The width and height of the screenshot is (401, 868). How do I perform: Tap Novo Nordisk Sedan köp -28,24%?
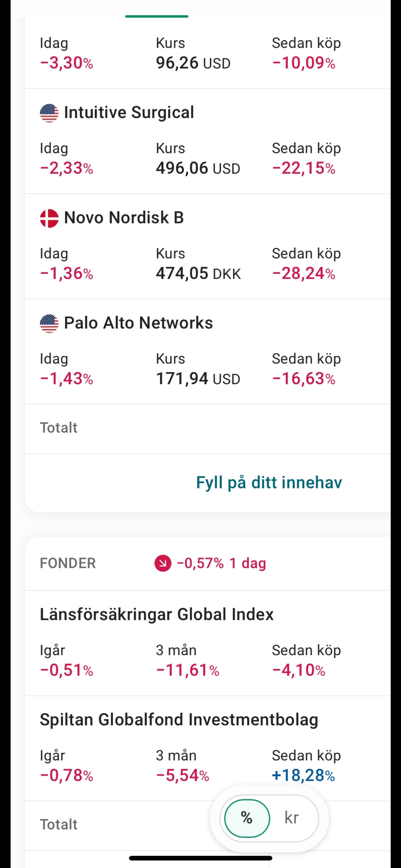tap(303, 273)
